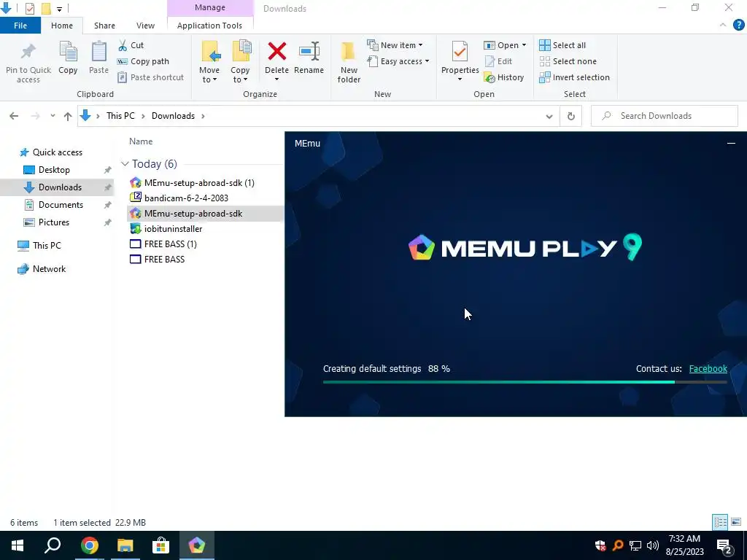Switch to the Home ribbon tab

(62, 26)
